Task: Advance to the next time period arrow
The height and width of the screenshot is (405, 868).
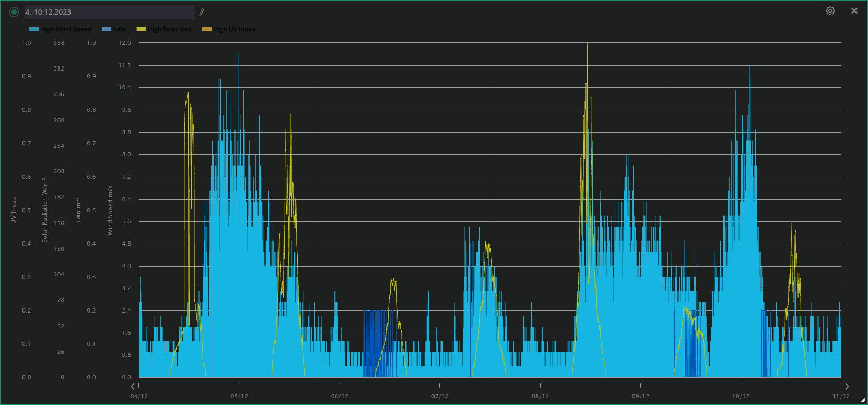Action: click(x=847, y=386)
